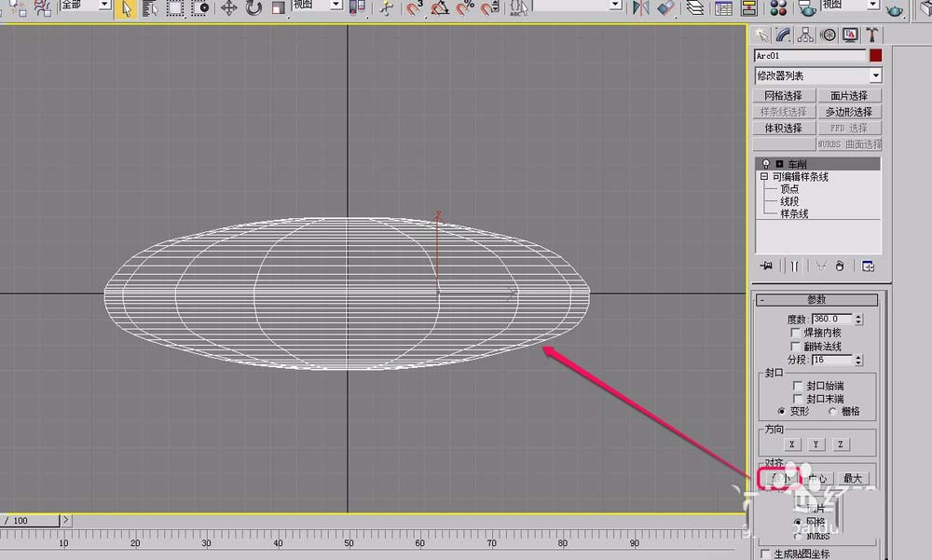This screenshot has width=932, height=560.
Task: Toggle Select and Manipulate tool
Action: click(387, 8)
